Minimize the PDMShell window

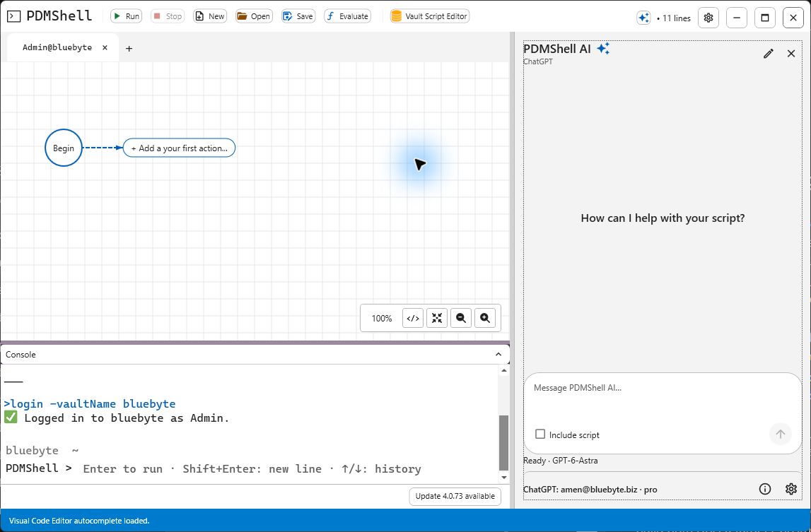(737, 18)
